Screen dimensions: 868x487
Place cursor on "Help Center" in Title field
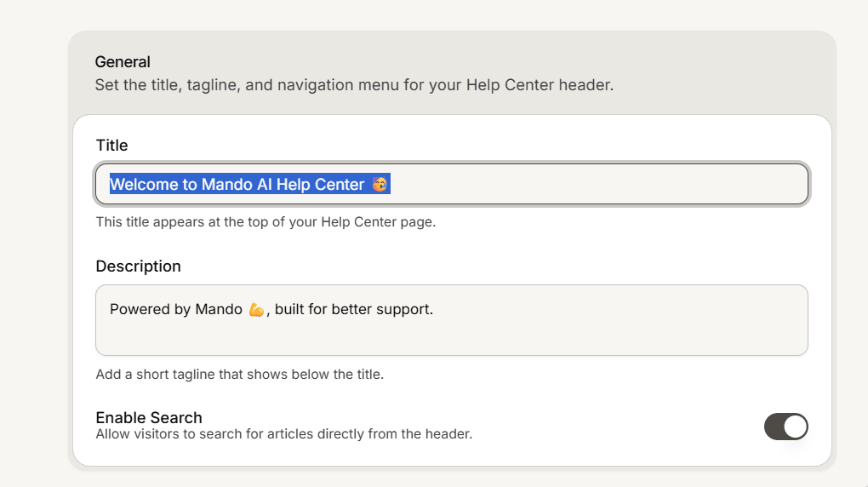(320, 184)
